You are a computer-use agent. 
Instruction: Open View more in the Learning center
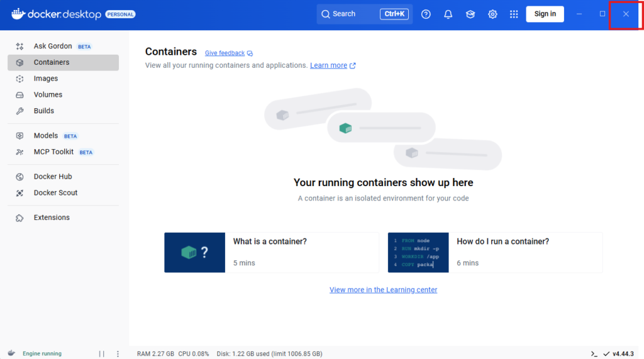coord(383,290)
